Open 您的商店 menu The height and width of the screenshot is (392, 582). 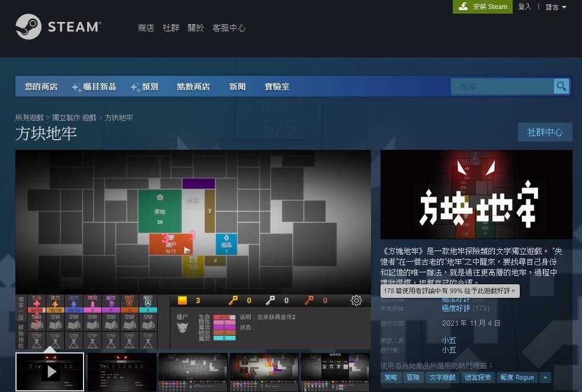(x=41, y=86)
